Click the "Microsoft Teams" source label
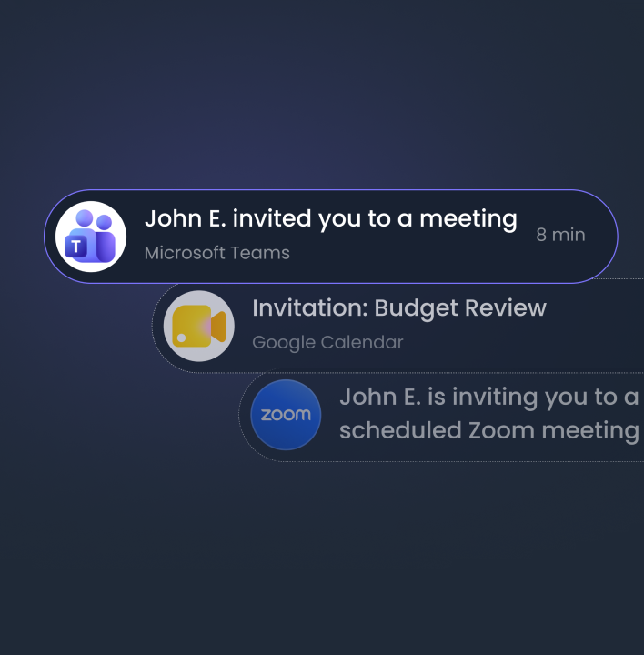This screenshot has height=655, width=644. [x=216, y=253]
